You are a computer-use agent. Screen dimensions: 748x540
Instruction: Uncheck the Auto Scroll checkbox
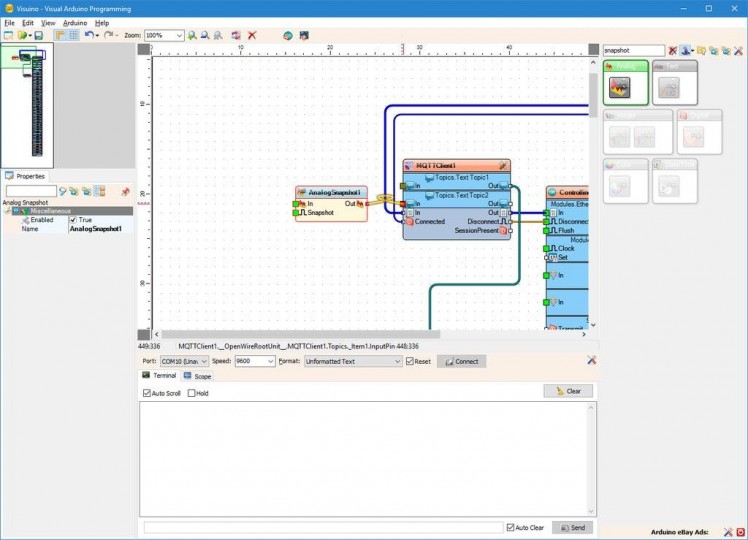[147, 393]
